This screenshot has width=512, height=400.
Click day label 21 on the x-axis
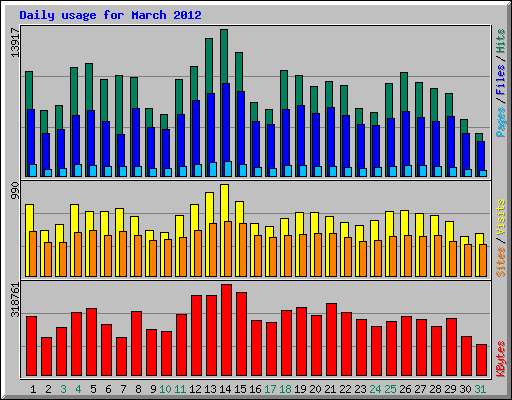(330, 389)
